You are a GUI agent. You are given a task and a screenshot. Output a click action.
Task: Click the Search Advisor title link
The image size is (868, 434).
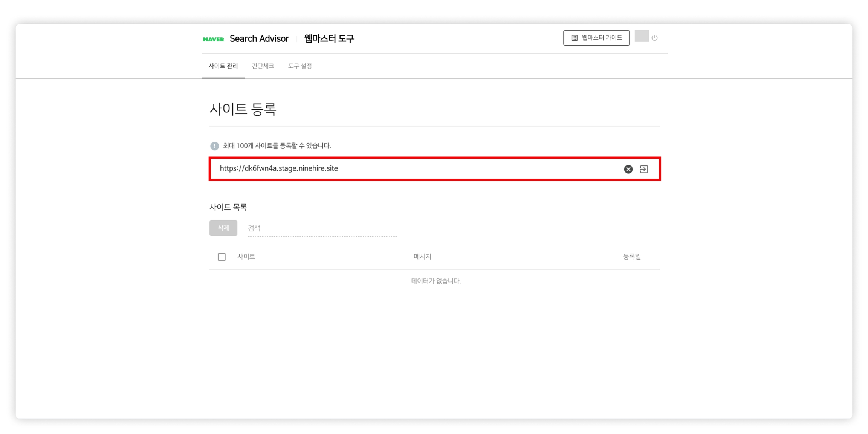(259, 38)
